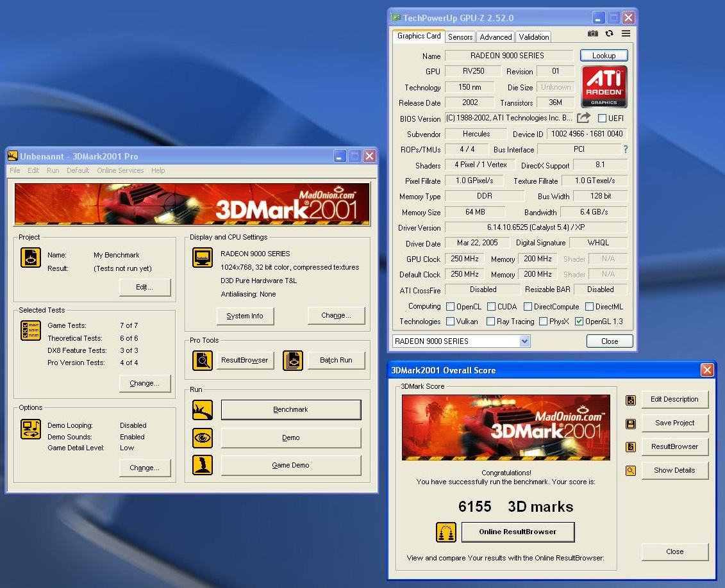Click the Benchmark run icon
725x588 pixels.
[203, 410]
